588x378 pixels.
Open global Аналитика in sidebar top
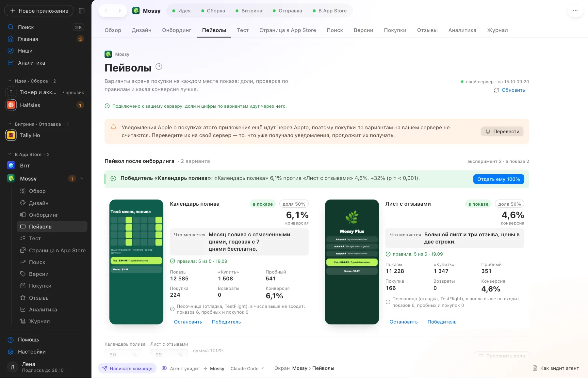(x=45, y=63)
